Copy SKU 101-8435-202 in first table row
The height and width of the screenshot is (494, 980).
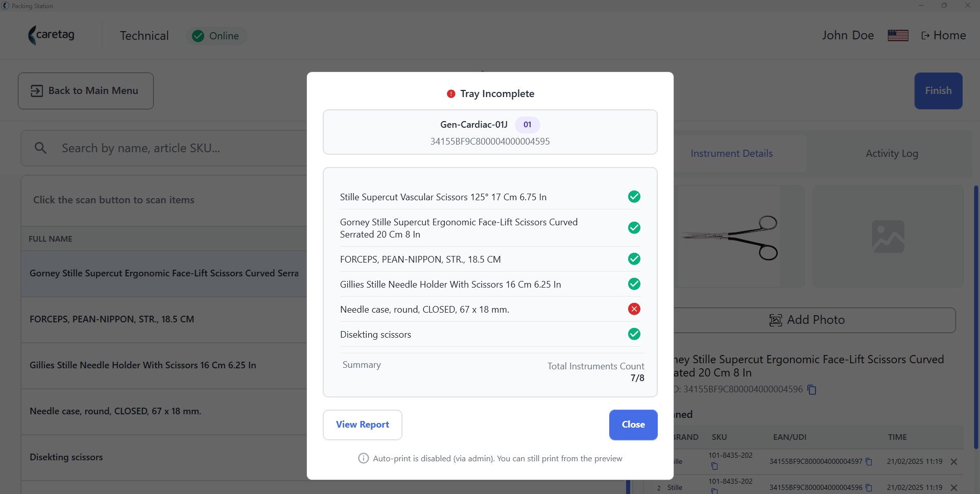(x=714, y=466)
